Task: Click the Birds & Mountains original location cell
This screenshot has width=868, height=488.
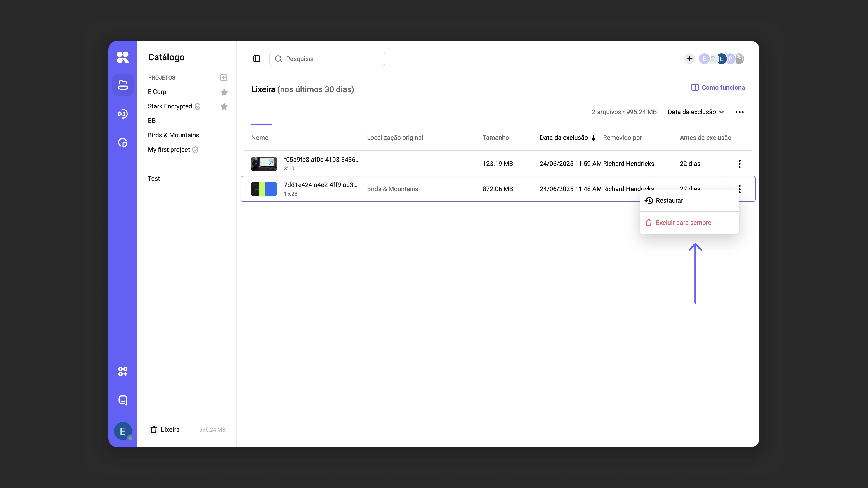Action: 393,189
